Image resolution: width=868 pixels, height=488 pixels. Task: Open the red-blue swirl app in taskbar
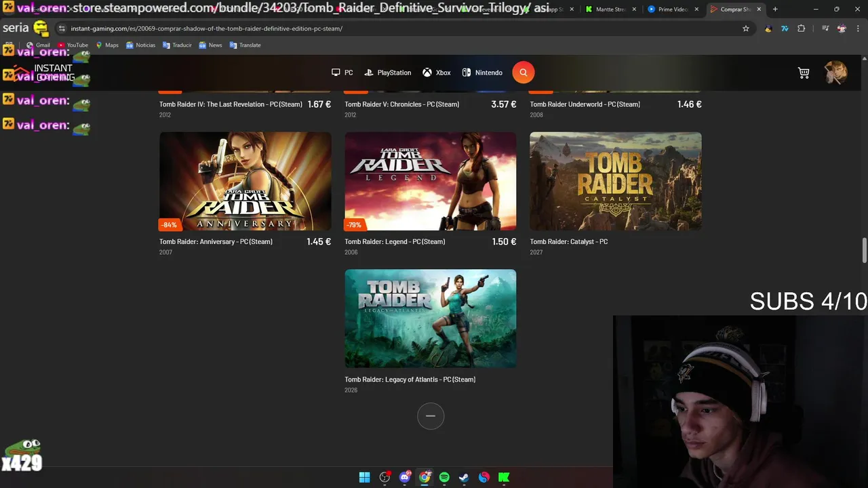(484, 477)
